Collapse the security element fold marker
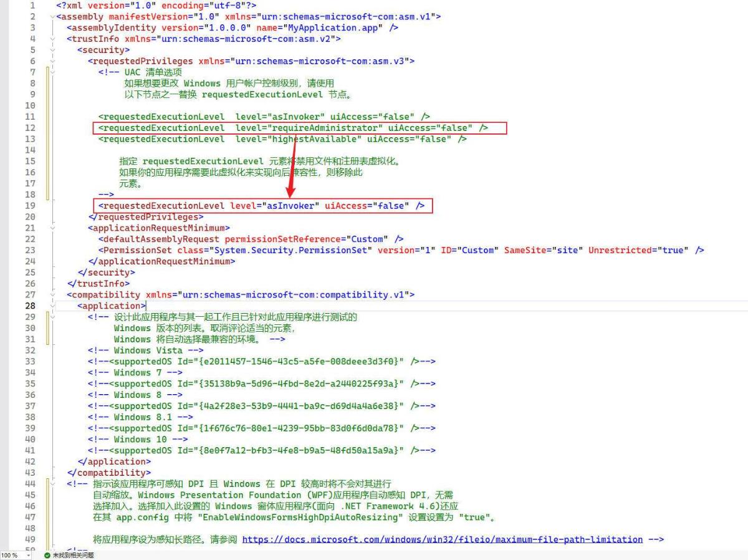Viewport: 748px width, 560px height. [51, 51]
